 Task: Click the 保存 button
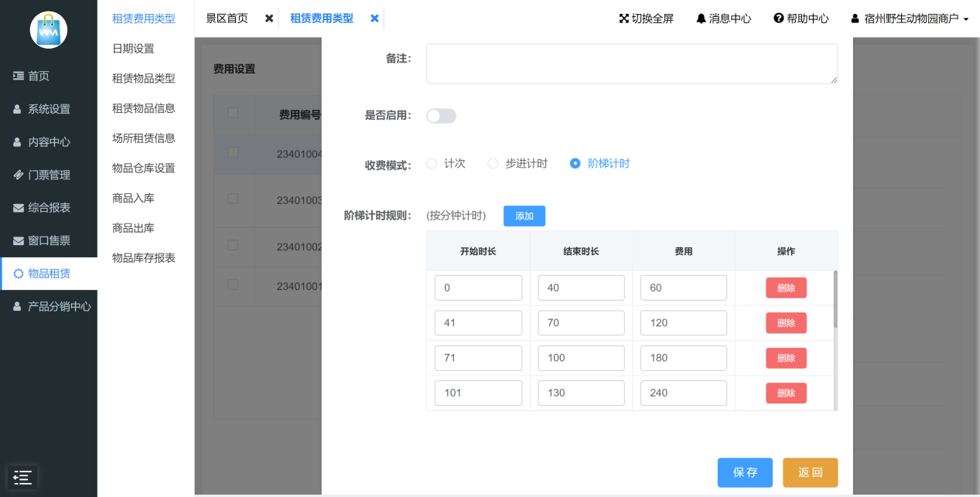745,472
